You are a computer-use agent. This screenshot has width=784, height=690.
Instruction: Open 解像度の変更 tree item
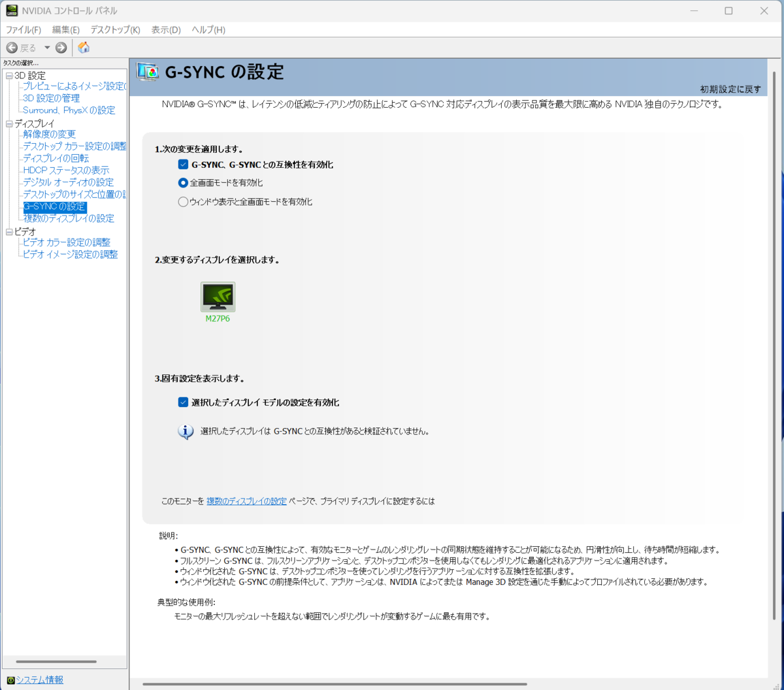pos(50,134)
